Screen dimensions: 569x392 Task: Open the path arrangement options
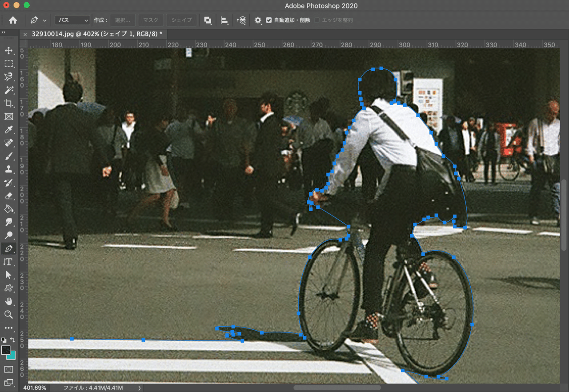pos(241,20)
